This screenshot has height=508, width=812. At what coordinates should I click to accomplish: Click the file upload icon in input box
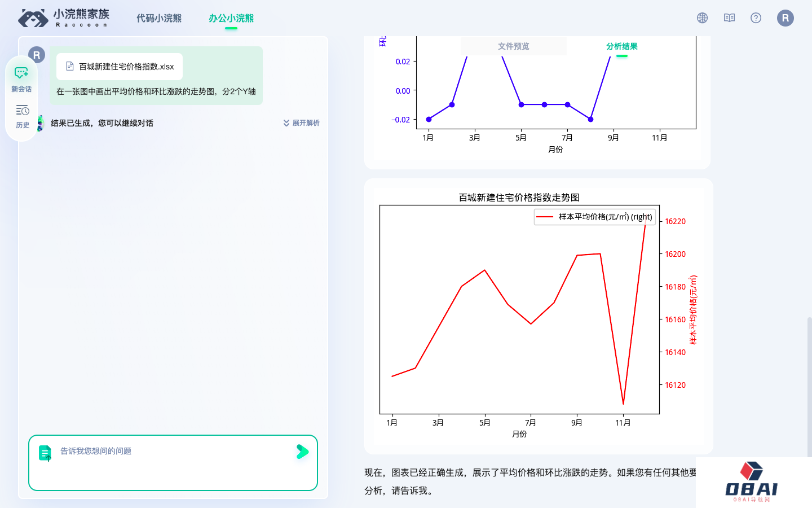tap(45, 453)
